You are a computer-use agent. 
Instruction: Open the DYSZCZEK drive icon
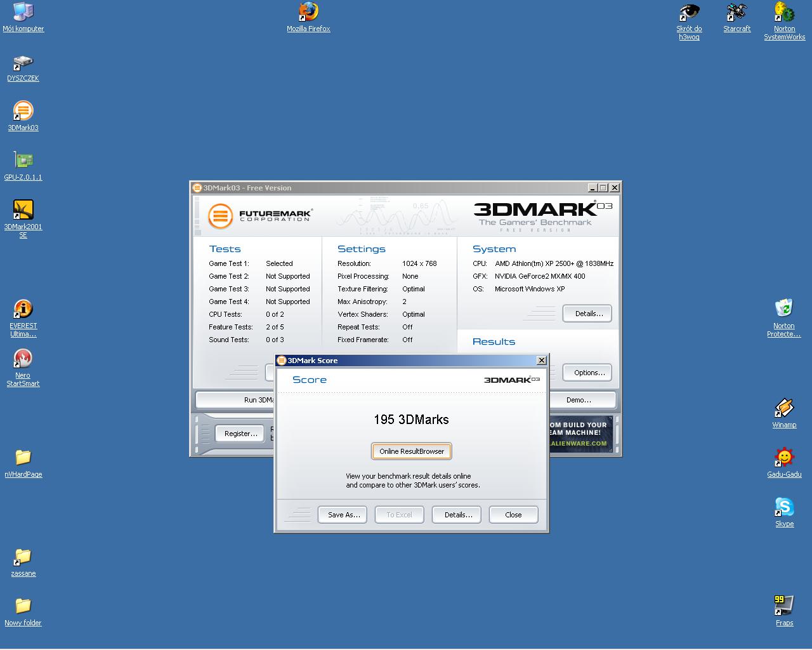[x=23, y=67]
